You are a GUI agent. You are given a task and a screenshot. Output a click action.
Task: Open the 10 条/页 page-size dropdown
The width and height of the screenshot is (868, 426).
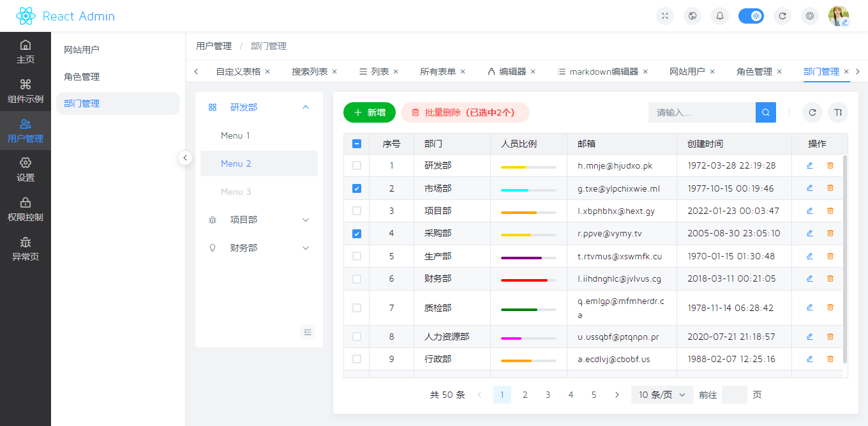click(662, 395)
